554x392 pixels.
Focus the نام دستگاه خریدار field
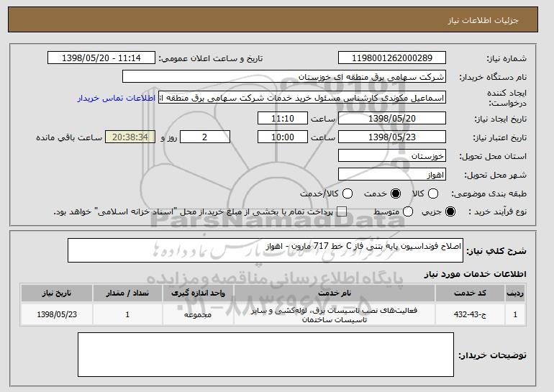coord(284,77)
